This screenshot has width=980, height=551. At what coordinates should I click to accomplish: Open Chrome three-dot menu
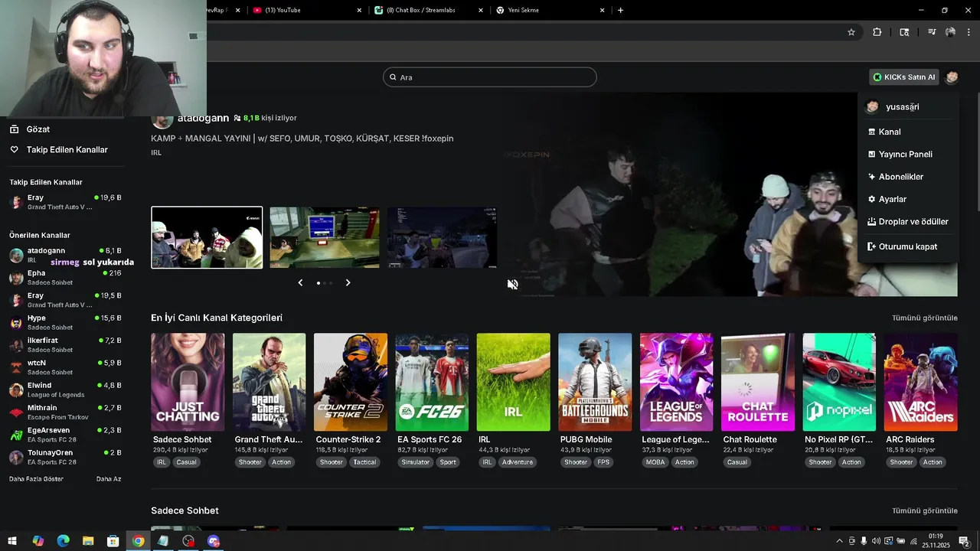[x=969, y=32]
